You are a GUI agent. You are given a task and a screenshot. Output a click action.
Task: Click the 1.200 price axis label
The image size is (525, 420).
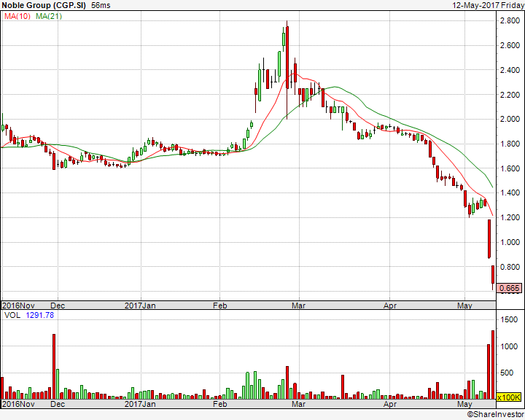tap(510, 217)
